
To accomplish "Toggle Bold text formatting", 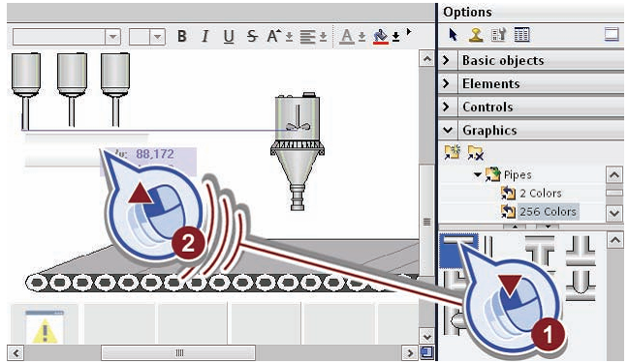I will pos(182,36).
